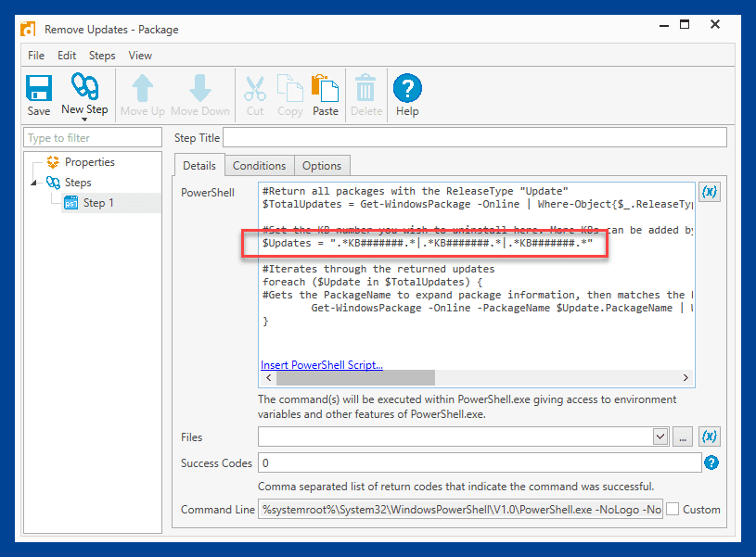Click the variables (x) icon beside PowerShell box

[710, 192]
